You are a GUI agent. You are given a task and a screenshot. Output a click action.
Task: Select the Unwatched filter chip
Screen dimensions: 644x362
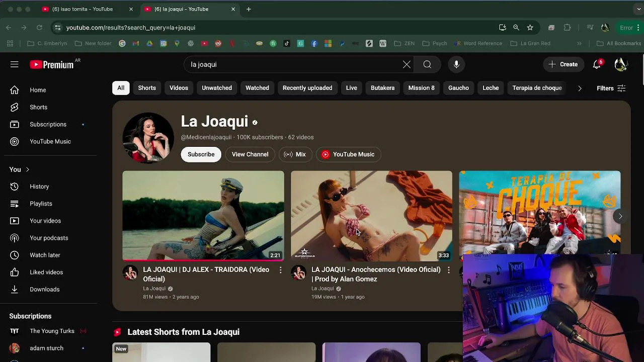[x=217, y=88]
